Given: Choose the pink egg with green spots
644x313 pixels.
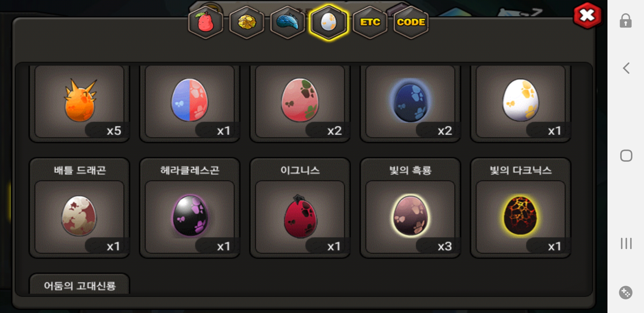Looking at the screenshot, I should tap(300, 102).
